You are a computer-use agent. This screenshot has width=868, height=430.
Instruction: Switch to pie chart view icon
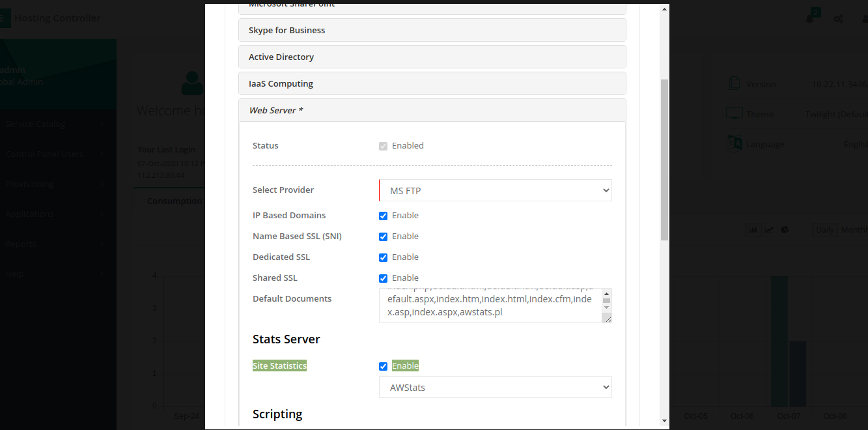pyautogui.click(x=785, y=229)
